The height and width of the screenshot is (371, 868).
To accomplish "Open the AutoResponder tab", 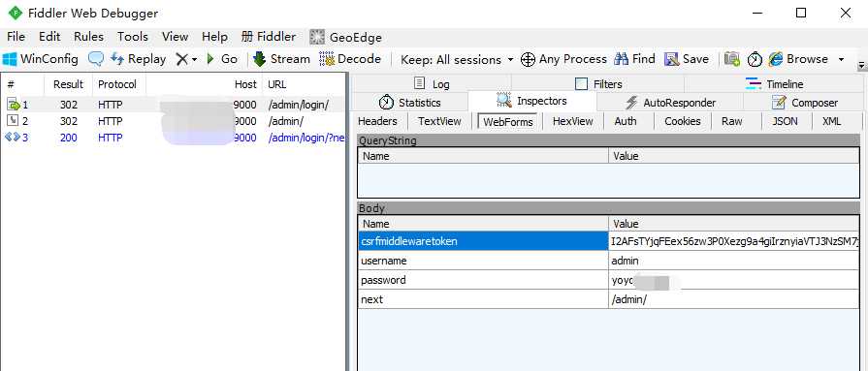I will coord(670,103).
